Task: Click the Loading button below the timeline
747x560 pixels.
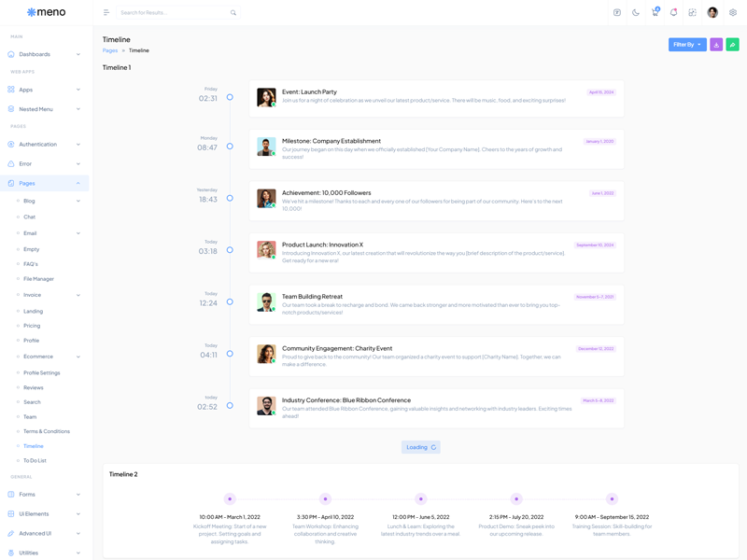Action: (420, 447)
